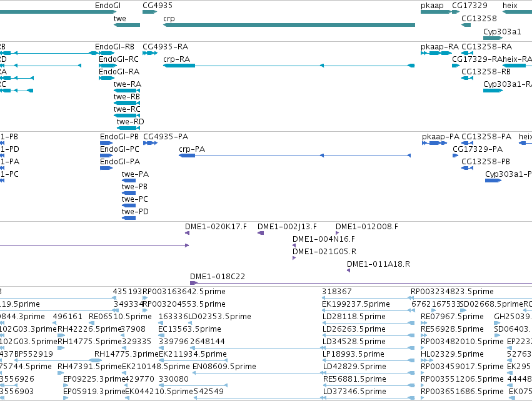Click the twe gene glyph
Screen dimensions: 532x401
point(126,25)
